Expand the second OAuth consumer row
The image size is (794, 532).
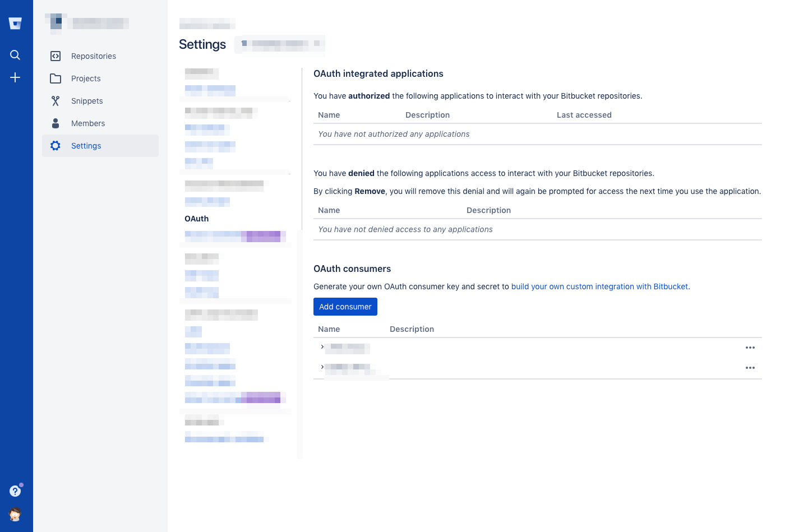322,367
